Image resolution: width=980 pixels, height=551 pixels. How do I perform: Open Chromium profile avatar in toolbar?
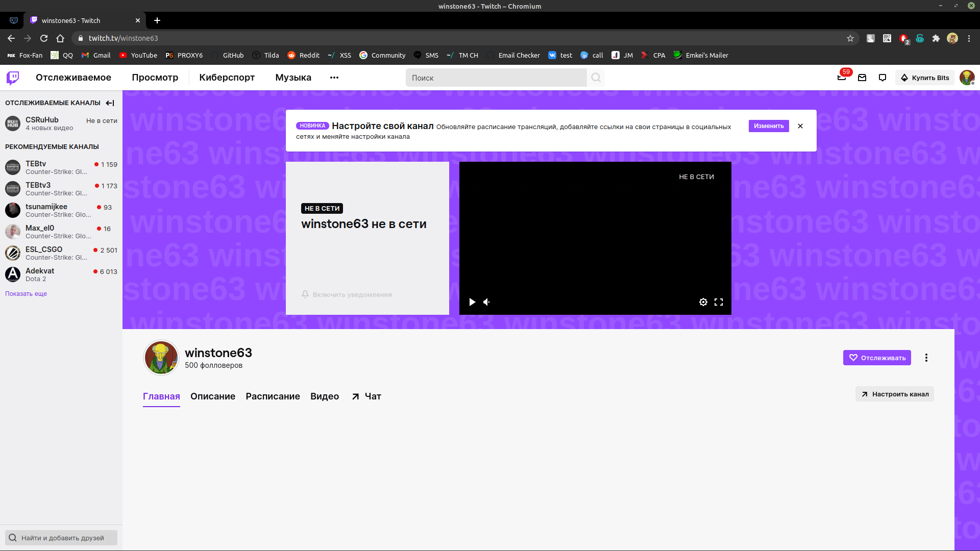point(952,38)
